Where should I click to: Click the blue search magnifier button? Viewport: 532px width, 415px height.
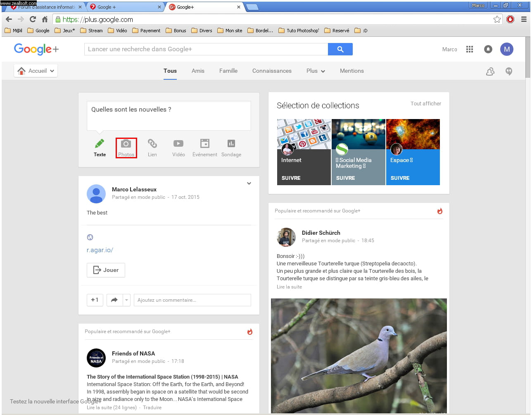pos(340,49)
